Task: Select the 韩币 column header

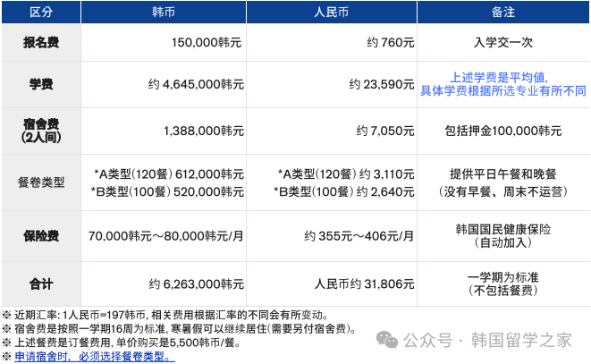Action: [x=164, y=12]
